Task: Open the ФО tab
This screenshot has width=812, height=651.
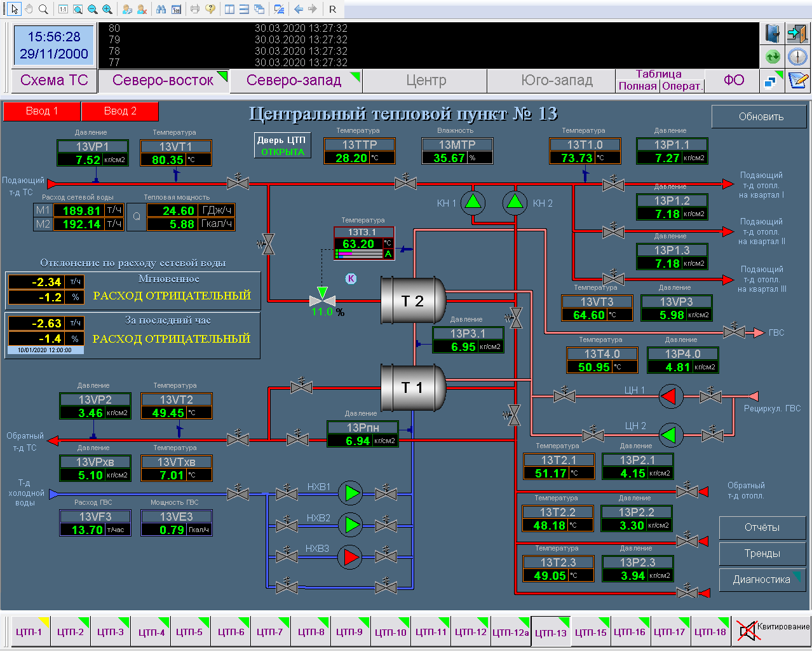Action: pyautogui.click(x=734, y=81)
